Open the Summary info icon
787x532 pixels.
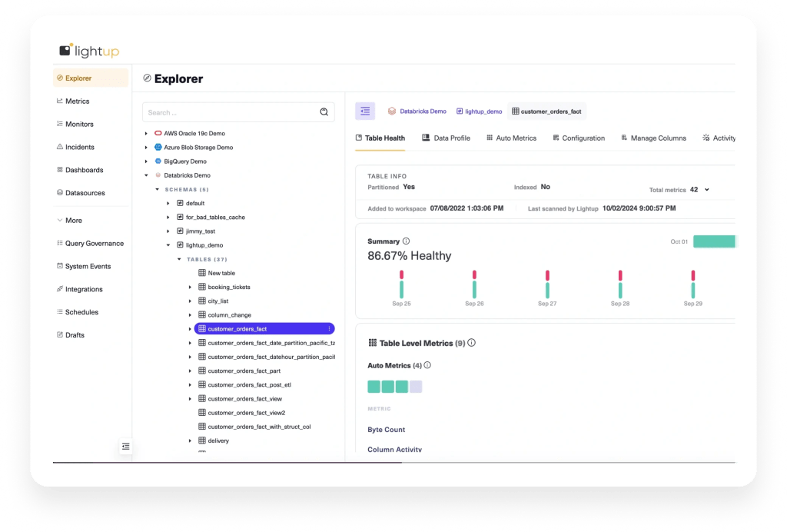pos(407,241)
